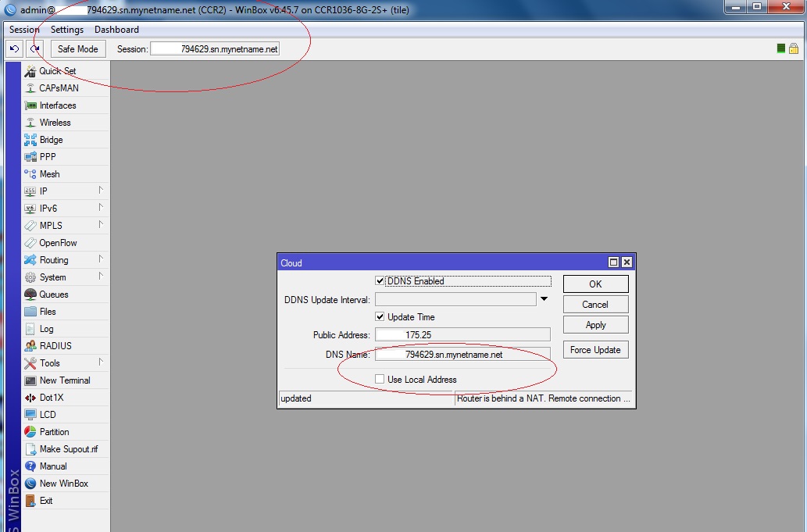The image size is (807, 532).
Task: Open Log menu icon
Action: [30, 329]
